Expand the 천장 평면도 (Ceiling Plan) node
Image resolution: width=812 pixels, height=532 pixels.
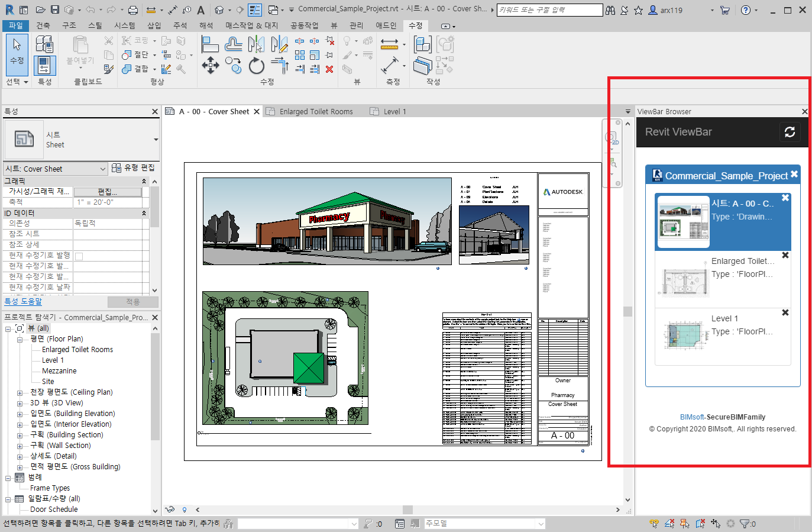tap(20, 393)
